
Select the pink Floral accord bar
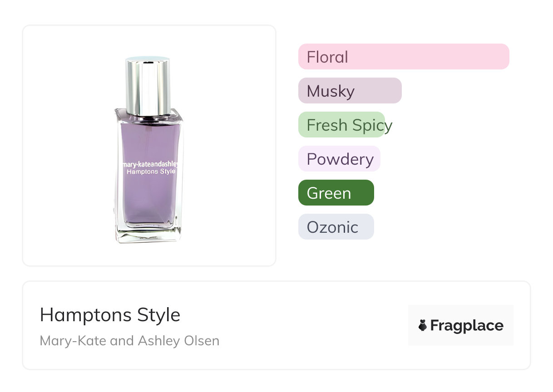403,57
